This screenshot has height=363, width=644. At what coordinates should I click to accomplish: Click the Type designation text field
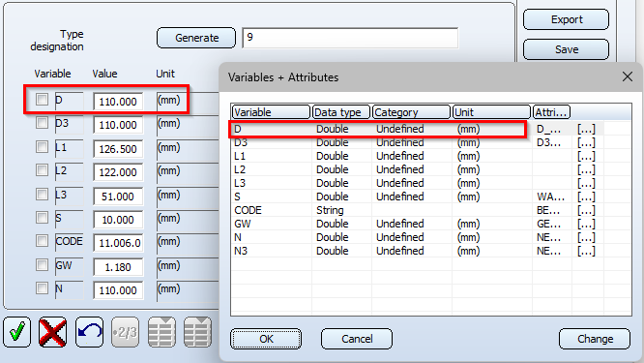point(350,38)
